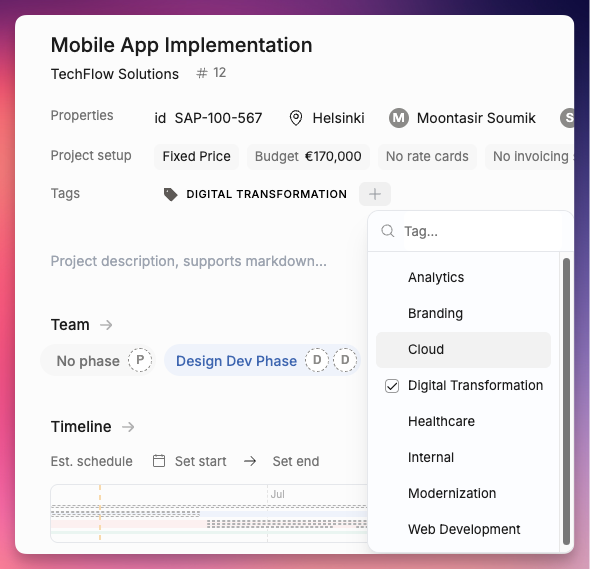Image resolution: width=590 pixels, height=569 pixels.
Task: Focus the Tag search input field
Action: pyautogui.click(x=482, y=231)
